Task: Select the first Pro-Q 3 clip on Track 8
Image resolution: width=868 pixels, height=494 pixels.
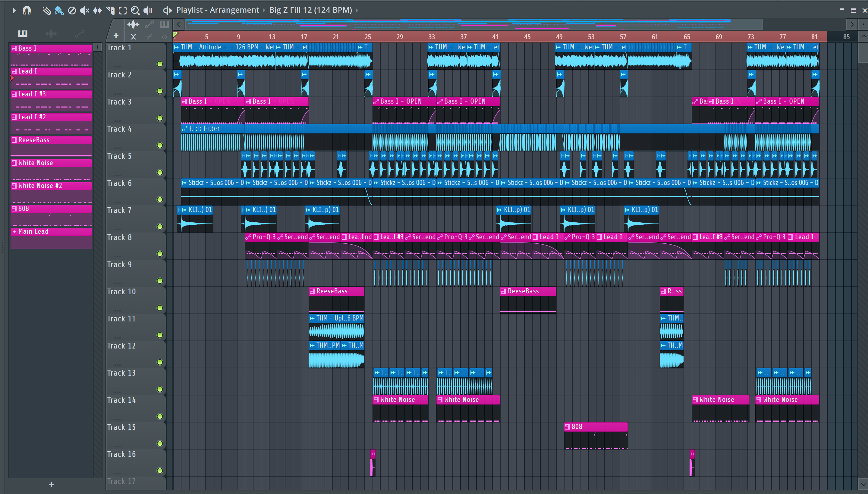Action: (261, 246)
